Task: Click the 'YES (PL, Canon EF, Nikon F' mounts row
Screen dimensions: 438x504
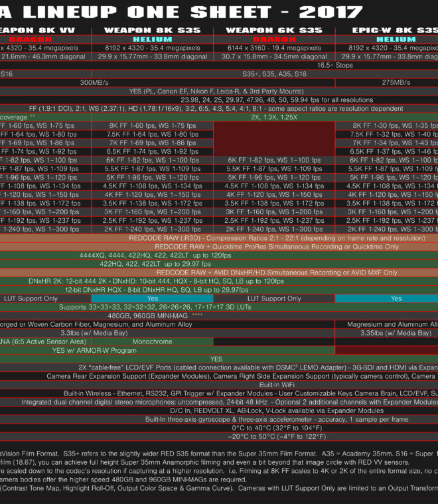Action: pos(219,92)
